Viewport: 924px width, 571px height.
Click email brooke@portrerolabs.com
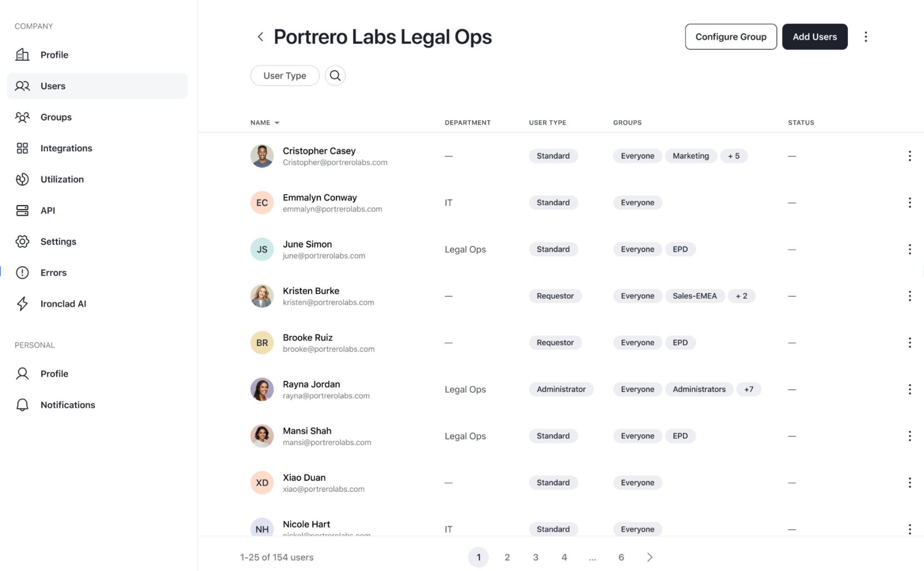click(329, 349)
